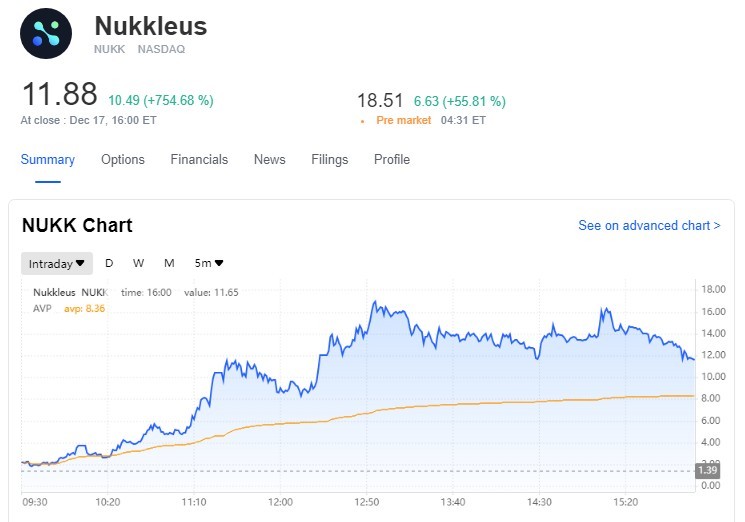Open the Intraday range dropdown

pyautogui.click(x=57, y=264)
